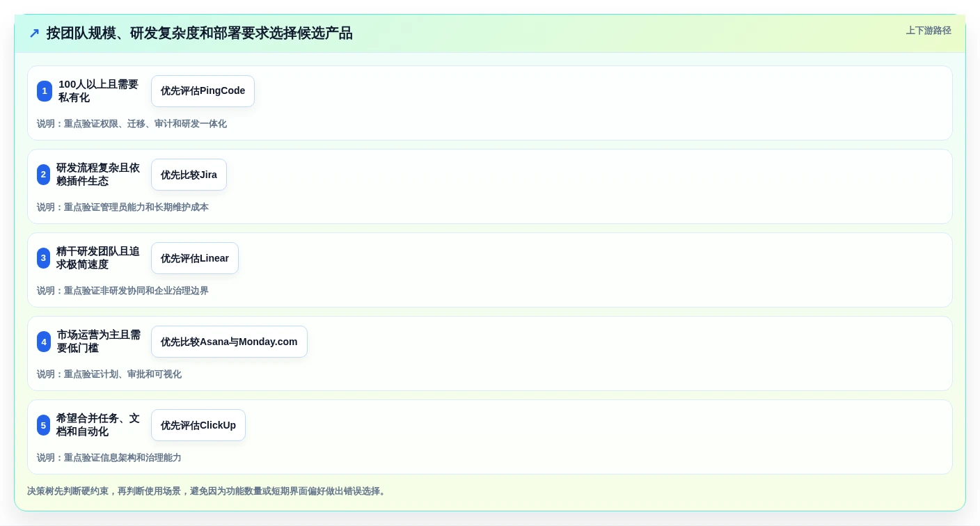
Task: Click step badge number 1
Action: (45, 91)
